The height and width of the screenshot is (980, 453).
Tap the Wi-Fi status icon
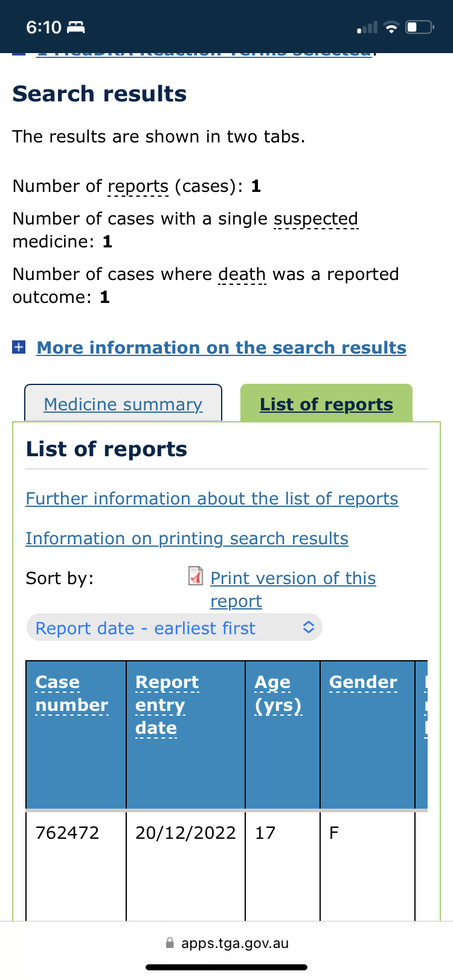coord(391,27)
